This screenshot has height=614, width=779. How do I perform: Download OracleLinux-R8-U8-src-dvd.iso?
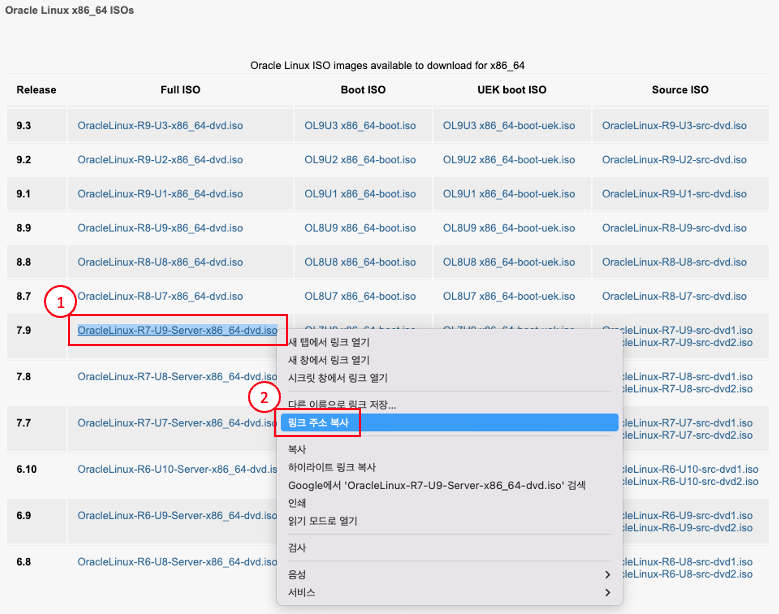(x=674, y=262)
